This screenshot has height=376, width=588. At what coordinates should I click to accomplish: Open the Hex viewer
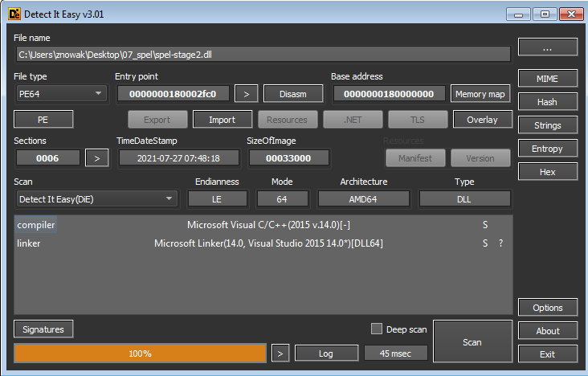pos(548,171)
